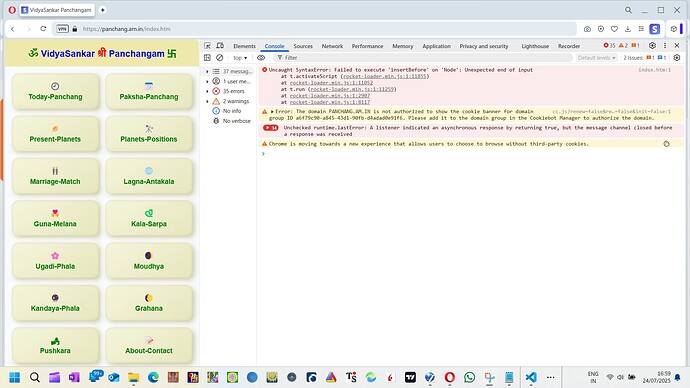Open the Windows Start menu
The height and width of the screenshot is (388, 690).
pos(15,377)
